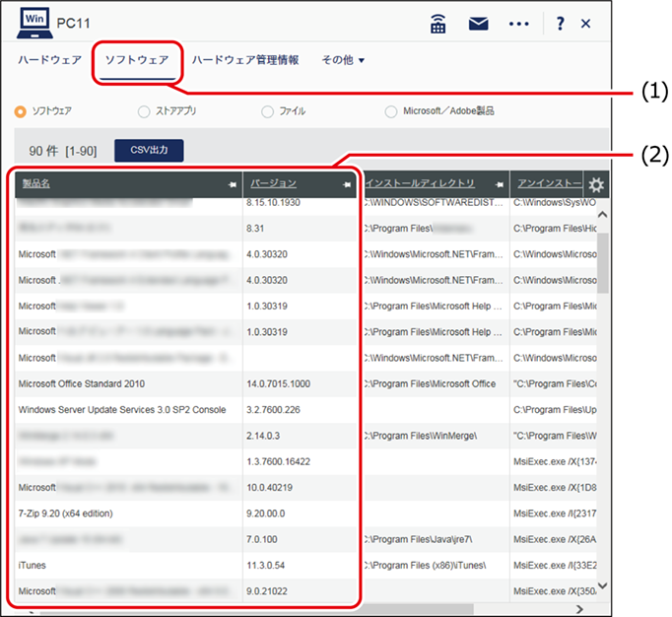Viewport: 672px width, 617px height.
Task: Click version 11.3.0.54 cell
Action: click(300, 565)
